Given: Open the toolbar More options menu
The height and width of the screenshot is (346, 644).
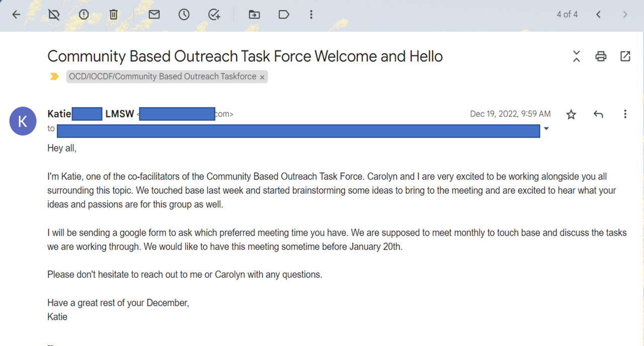Looking at the screenshot, I should coord(311,15).
